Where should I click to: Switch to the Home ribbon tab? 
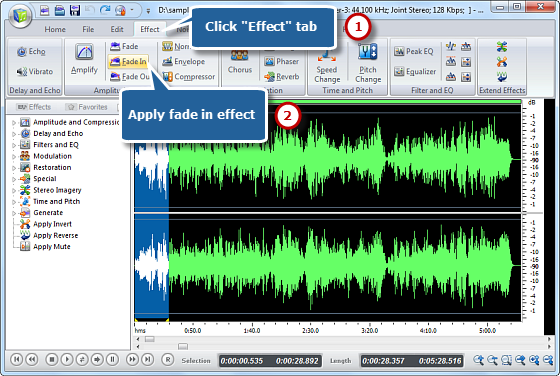coord(55,29)
